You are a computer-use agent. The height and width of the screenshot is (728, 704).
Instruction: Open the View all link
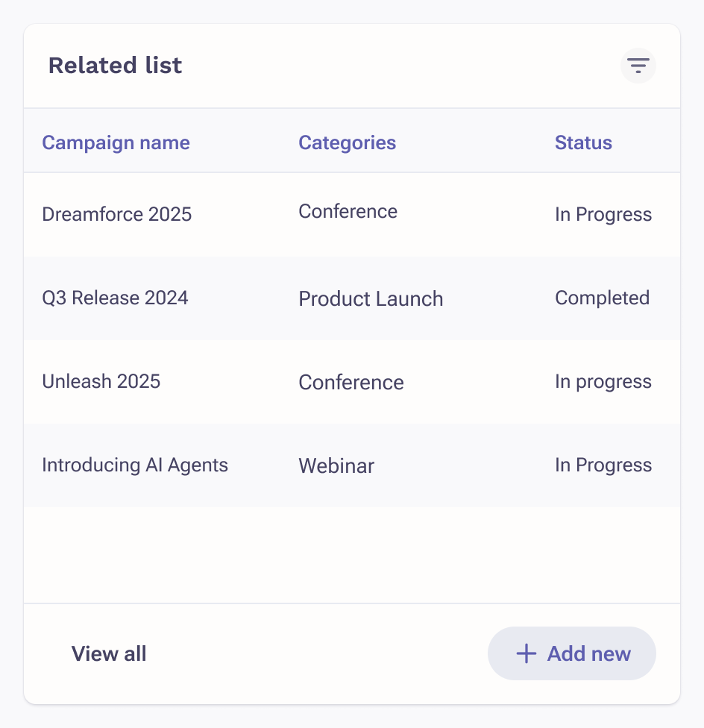[x=109, y=653]
